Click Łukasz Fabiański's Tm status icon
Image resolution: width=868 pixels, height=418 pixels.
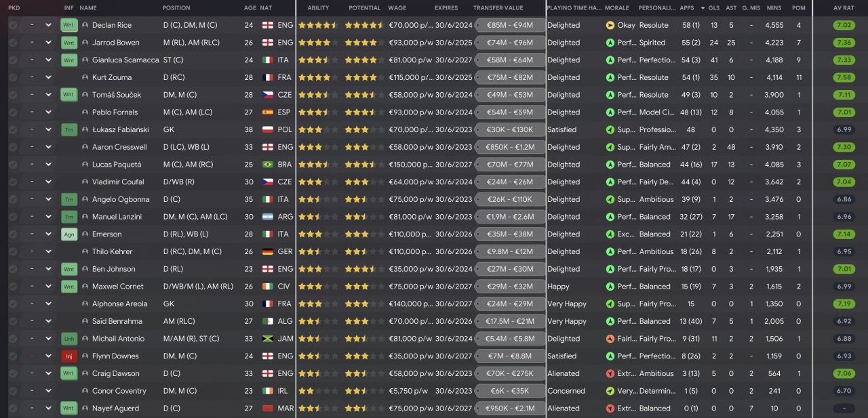pos(68,129)
